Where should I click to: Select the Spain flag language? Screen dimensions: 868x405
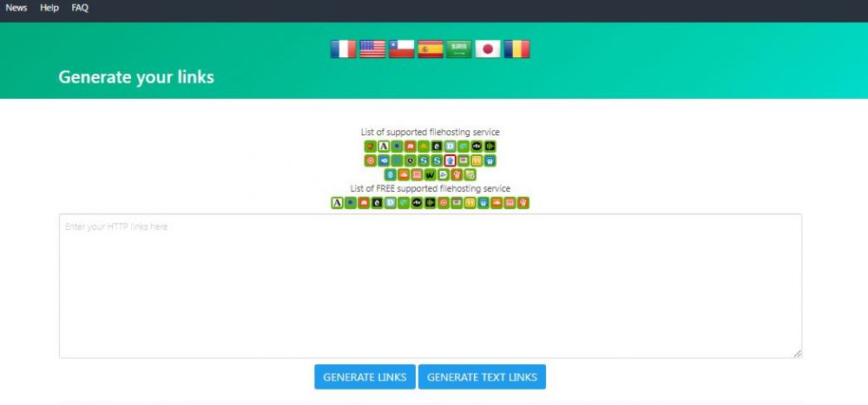(431, 49)
